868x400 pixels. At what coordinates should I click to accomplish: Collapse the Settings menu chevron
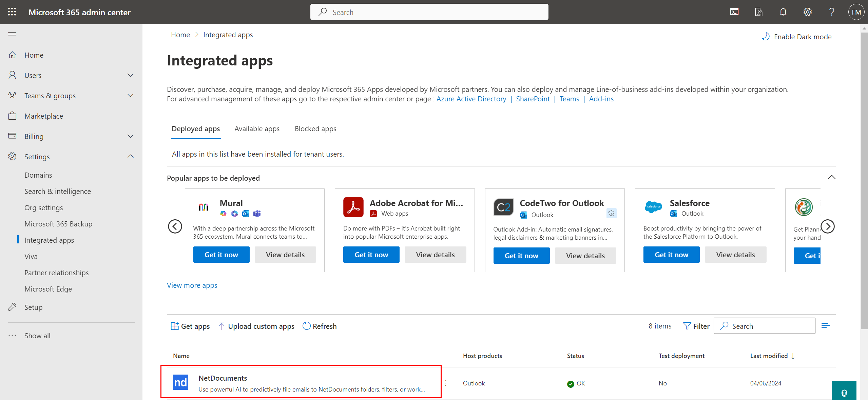(x=130, y=157)
